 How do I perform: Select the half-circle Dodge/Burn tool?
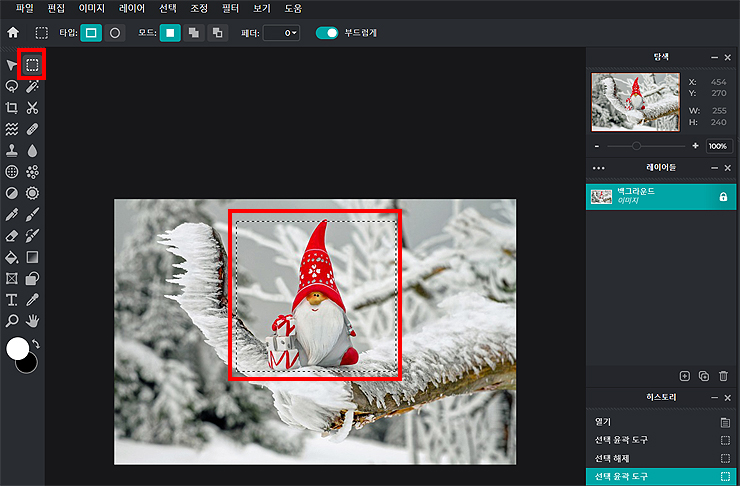pos(11,193)
